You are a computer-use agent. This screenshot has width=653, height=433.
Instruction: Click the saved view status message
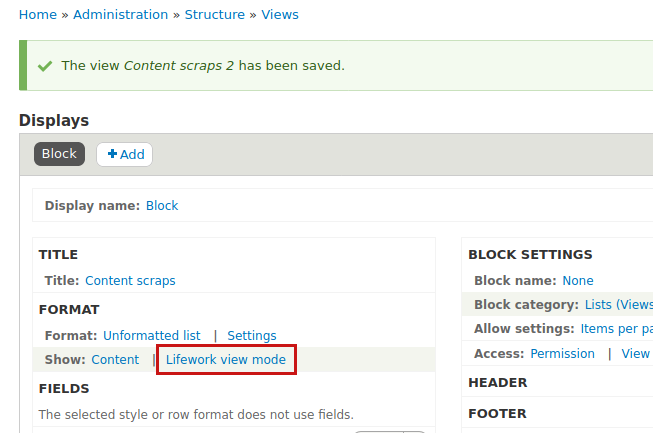[x=202, y=66]
